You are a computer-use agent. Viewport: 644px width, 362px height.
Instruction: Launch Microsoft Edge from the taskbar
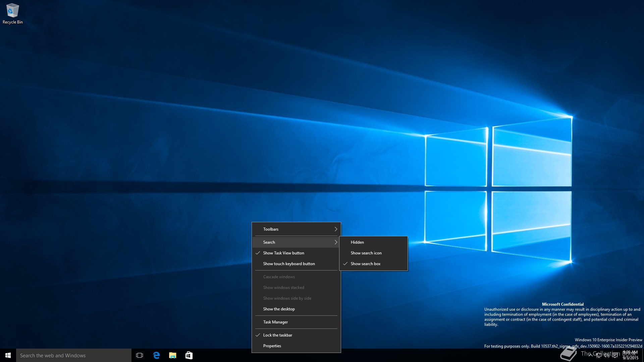(x=156, y=355)
